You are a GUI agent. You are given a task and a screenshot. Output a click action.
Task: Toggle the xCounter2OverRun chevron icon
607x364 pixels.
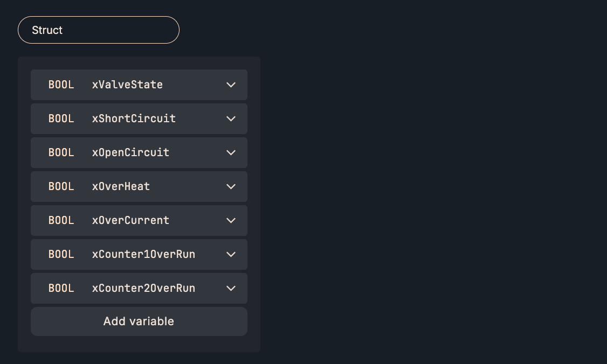click(x=231, y=288)
